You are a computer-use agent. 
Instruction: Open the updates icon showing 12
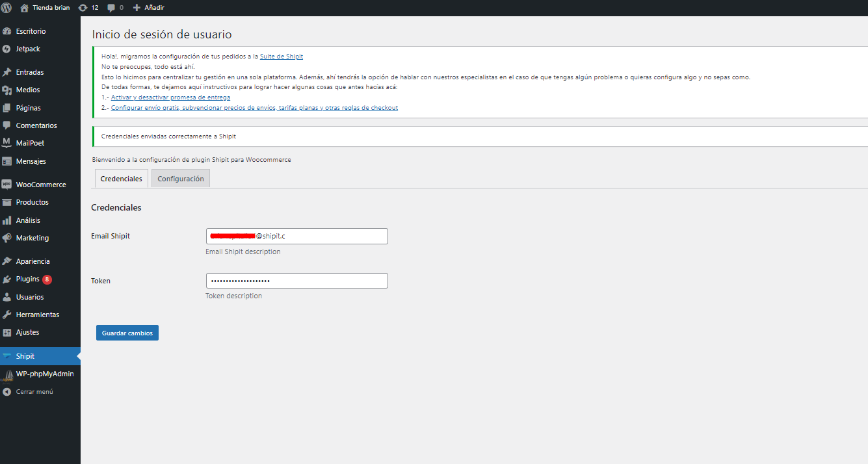click(83, 8)
